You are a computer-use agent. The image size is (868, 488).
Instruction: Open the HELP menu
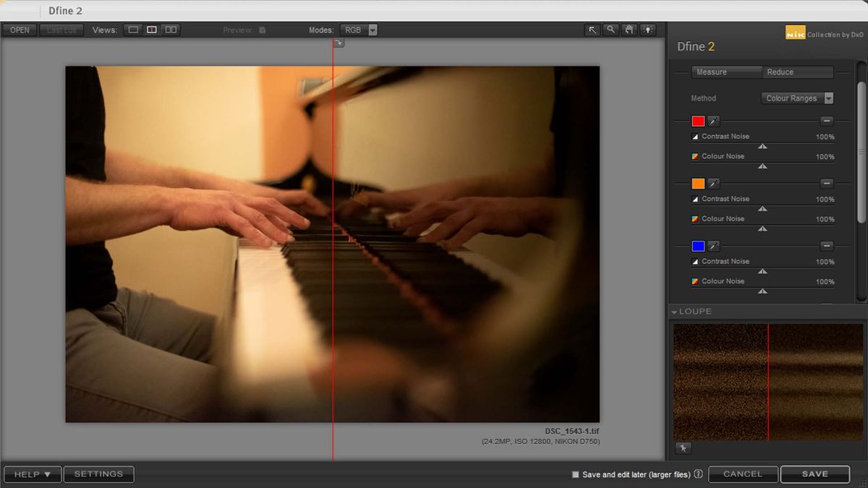33,474
